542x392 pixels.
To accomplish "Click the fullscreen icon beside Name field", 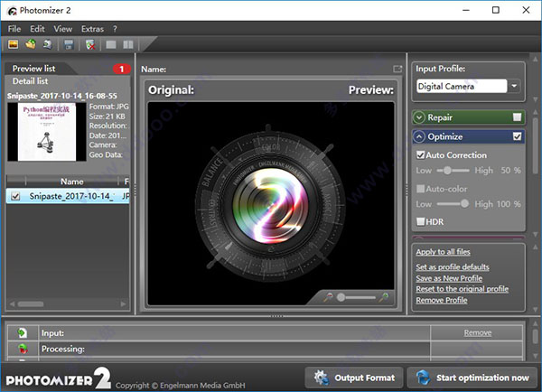I will point(397,70).
